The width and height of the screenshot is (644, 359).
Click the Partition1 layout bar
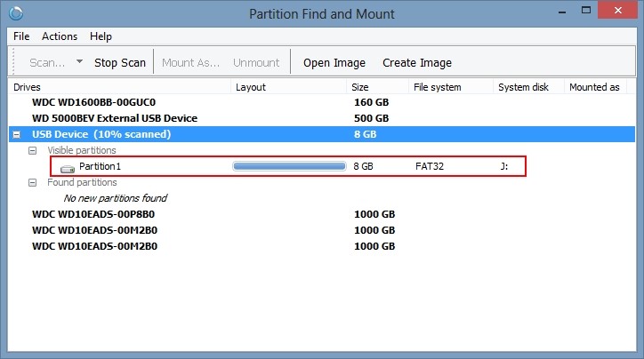click(289, 166)
